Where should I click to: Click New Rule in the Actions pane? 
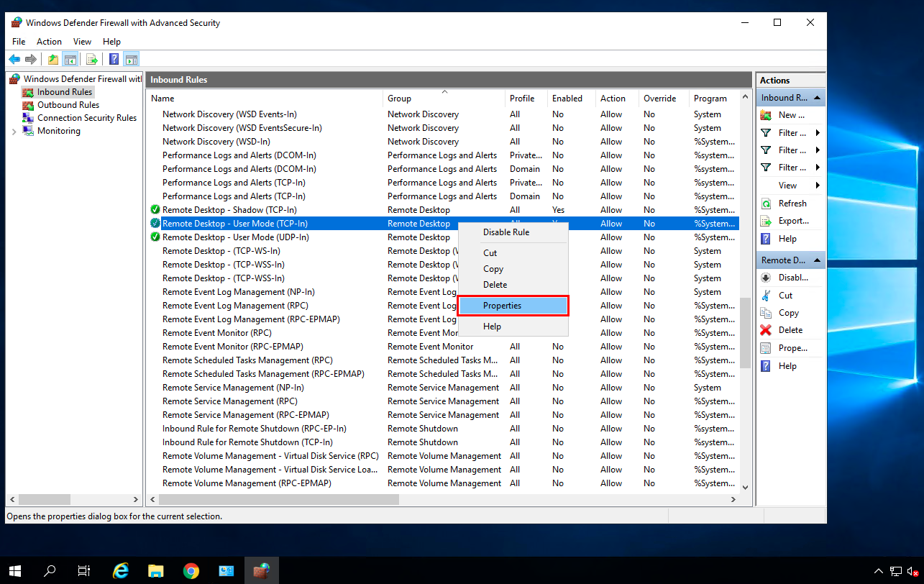[x=791, y=115]
